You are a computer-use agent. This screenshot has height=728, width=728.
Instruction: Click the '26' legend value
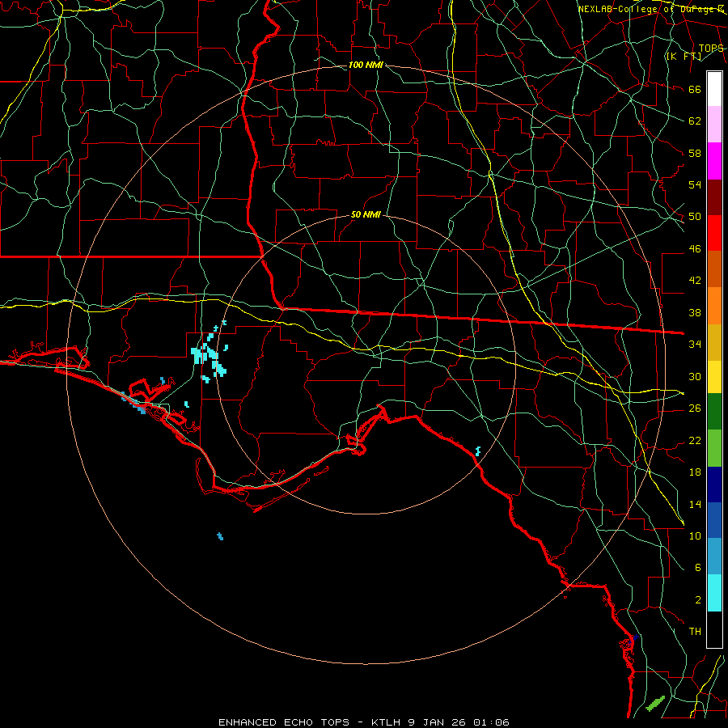click(695, 408)
